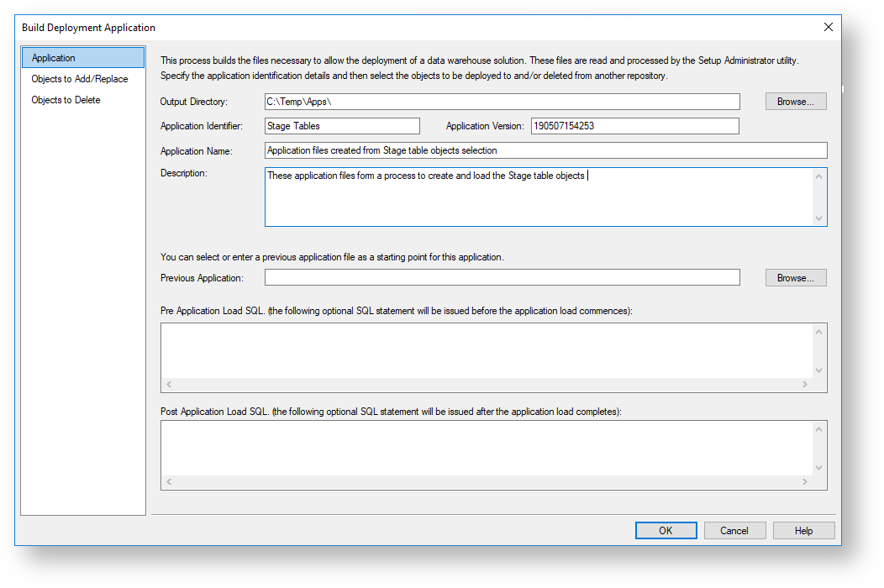
Task: Click the Output Directory text field
Action: (502, 102)
